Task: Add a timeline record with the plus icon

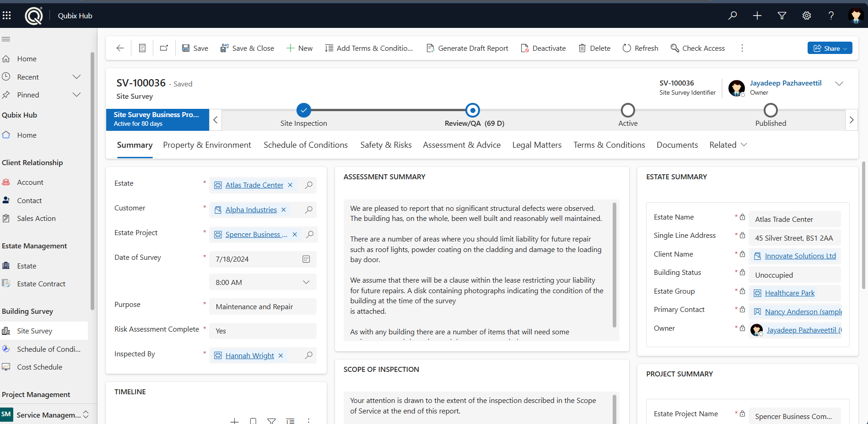Action: (234, 420)
